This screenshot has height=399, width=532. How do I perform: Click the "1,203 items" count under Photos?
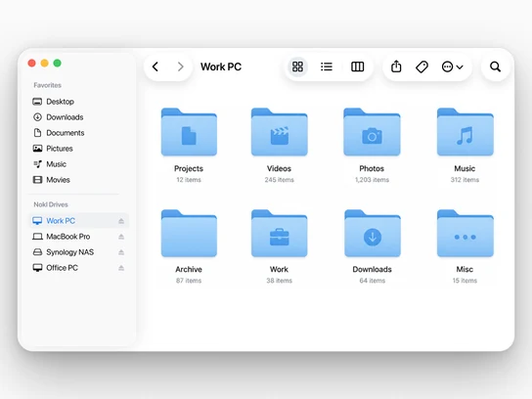click(x=372, y=180)
